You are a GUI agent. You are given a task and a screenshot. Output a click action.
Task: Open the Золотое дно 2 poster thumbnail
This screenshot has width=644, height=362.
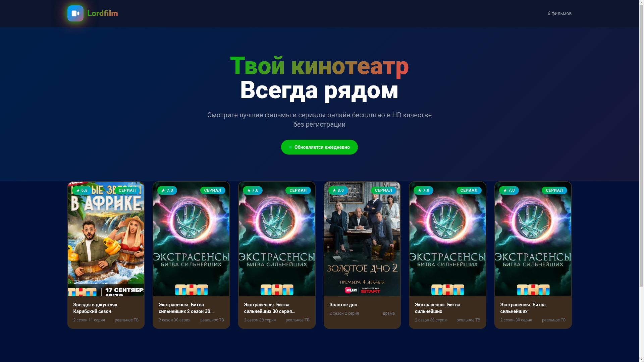362,239
